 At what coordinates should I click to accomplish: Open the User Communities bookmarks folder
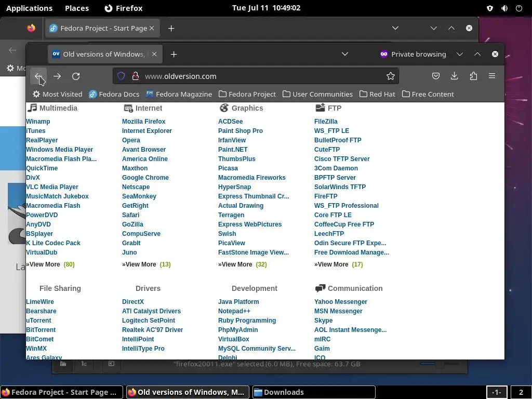point(317,94)
